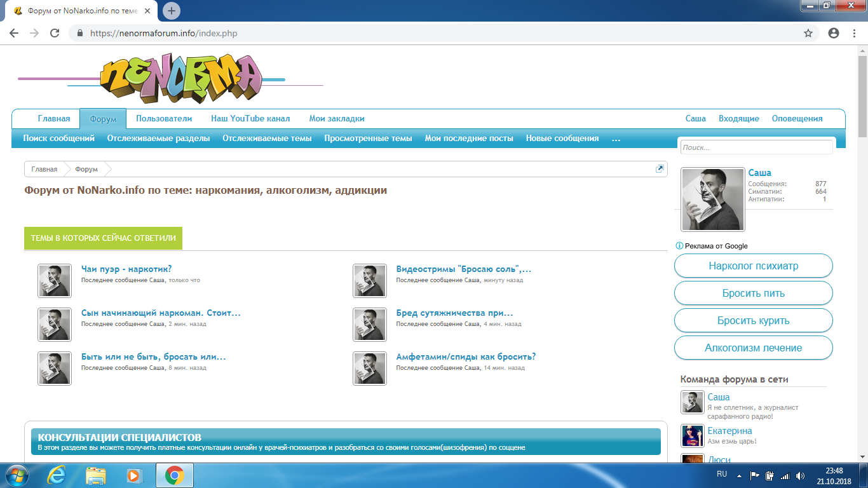Click Екатерина's avatar in the online team list
Viewport: 868px width, 488px height.
click(x=692, y=436)
